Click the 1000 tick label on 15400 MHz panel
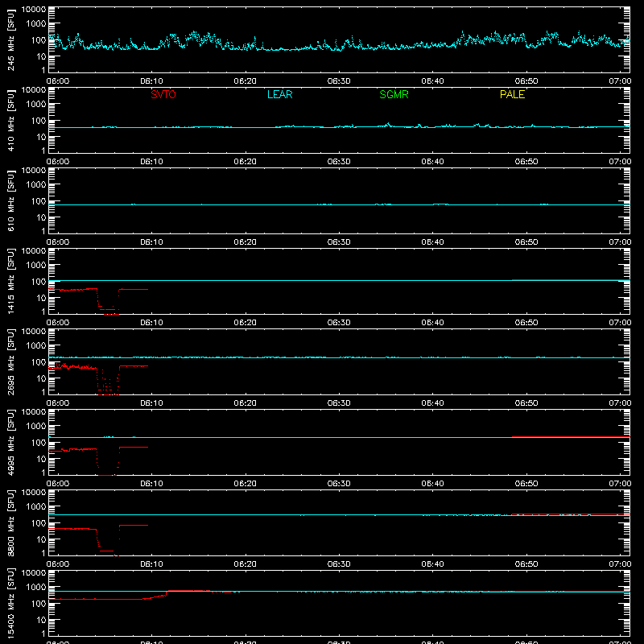The width and height of the screenshot is (644, 644). pyautogui.click(x=36, y=587)
